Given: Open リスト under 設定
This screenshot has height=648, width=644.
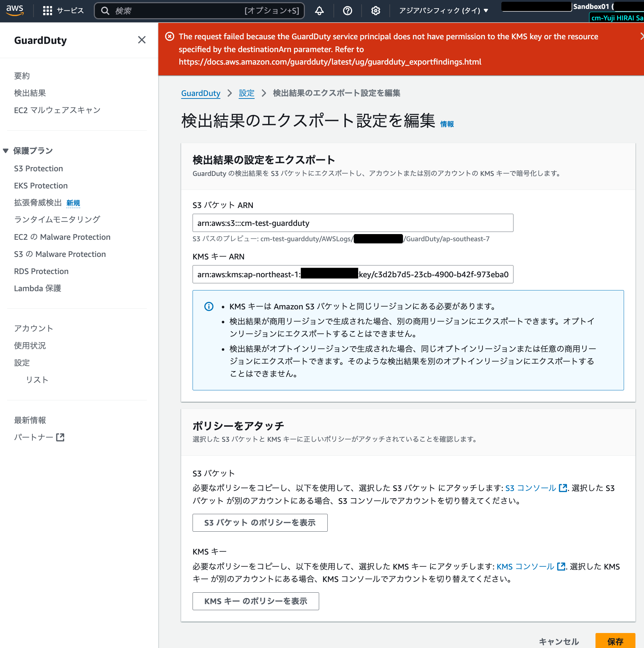Looking at the screenshot, I should pyautogui.click(x=37, y=380).
